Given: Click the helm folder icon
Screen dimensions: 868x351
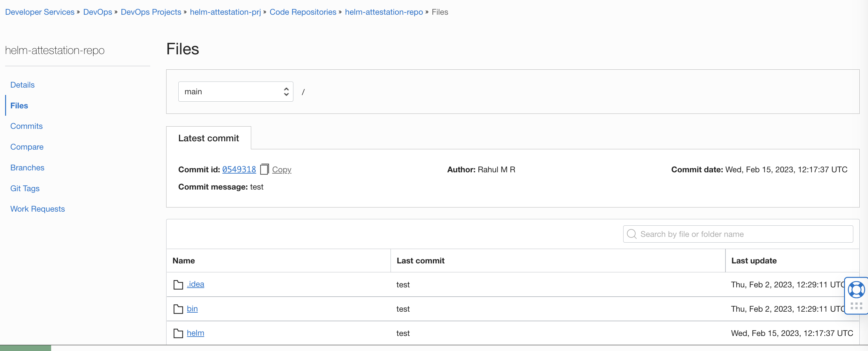Looking at the screenshot, I should (x=178, y=333).
